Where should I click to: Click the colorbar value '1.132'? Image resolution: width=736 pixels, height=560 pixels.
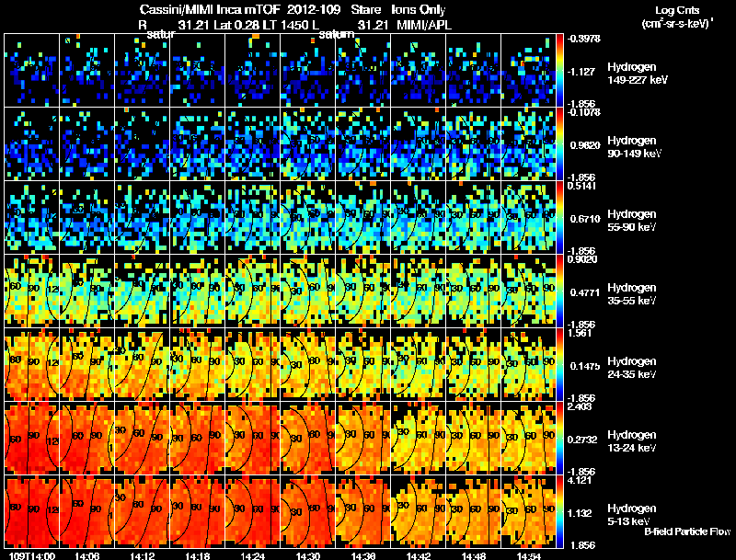[580, 513]
